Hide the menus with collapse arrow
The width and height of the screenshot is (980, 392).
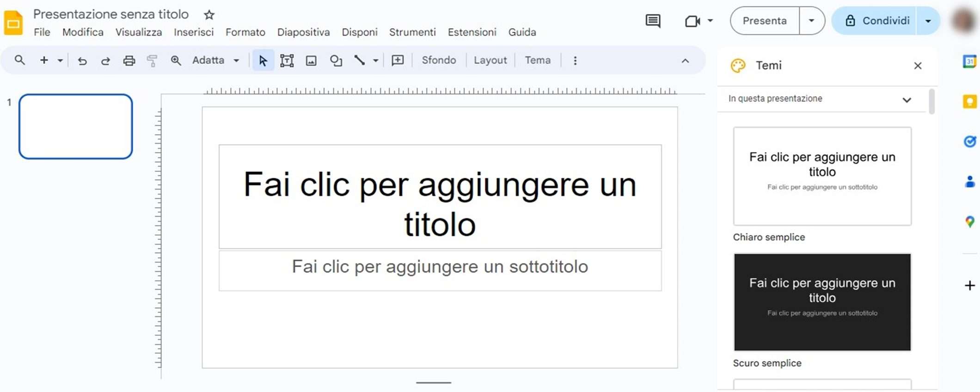[x=685, y=61]
